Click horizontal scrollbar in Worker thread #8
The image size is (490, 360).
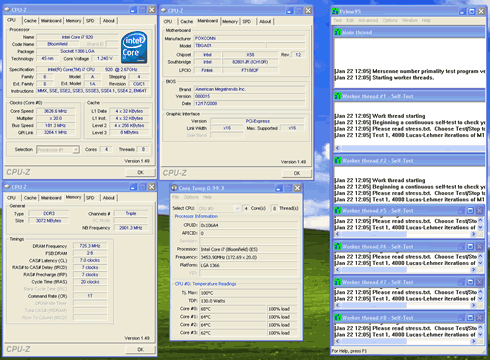pos(405,341)
